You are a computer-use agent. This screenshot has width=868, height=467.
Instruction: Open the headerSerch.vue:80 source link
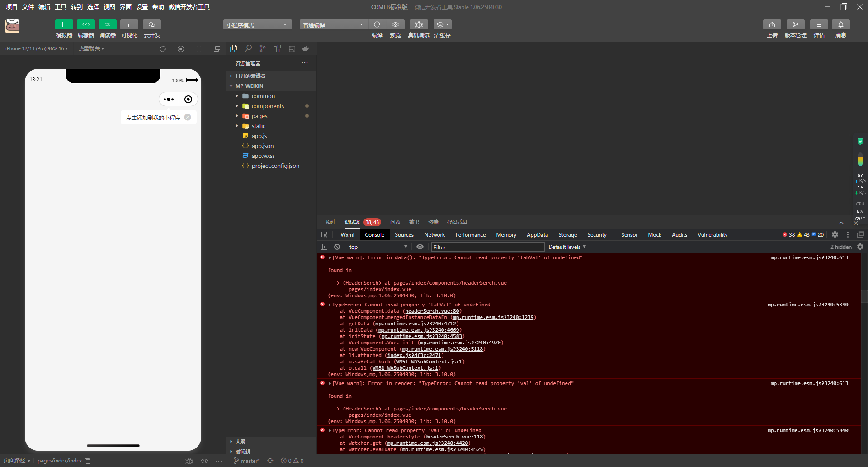[x=432, y=311]
